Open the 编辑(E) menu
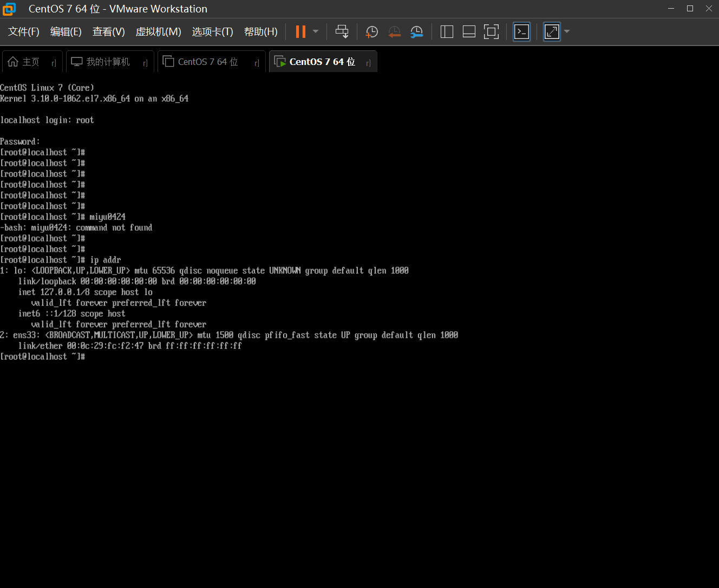The image size is (719, 588). coord(66,32)
